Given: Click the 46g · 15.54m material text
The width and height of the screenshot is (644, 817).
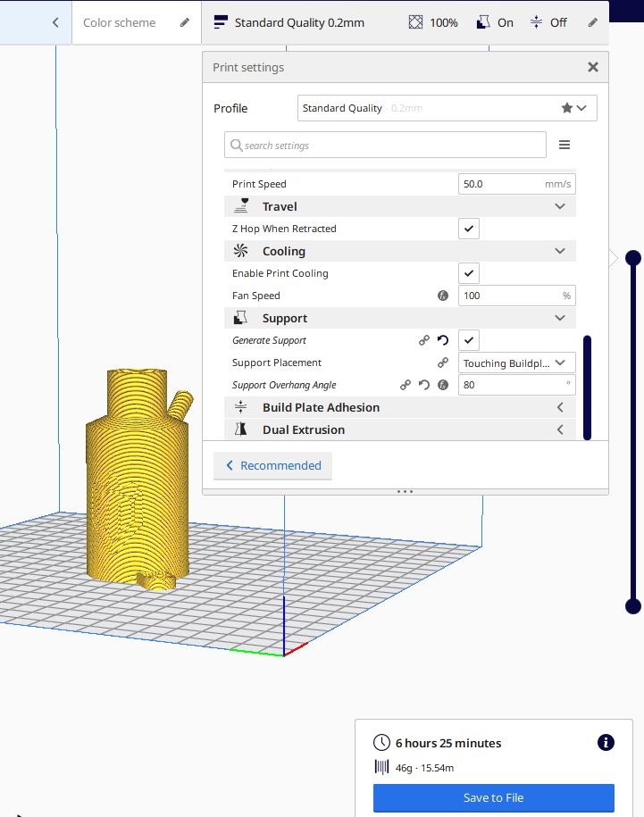Looking at the screenshot, I should [x=424, y=768].
